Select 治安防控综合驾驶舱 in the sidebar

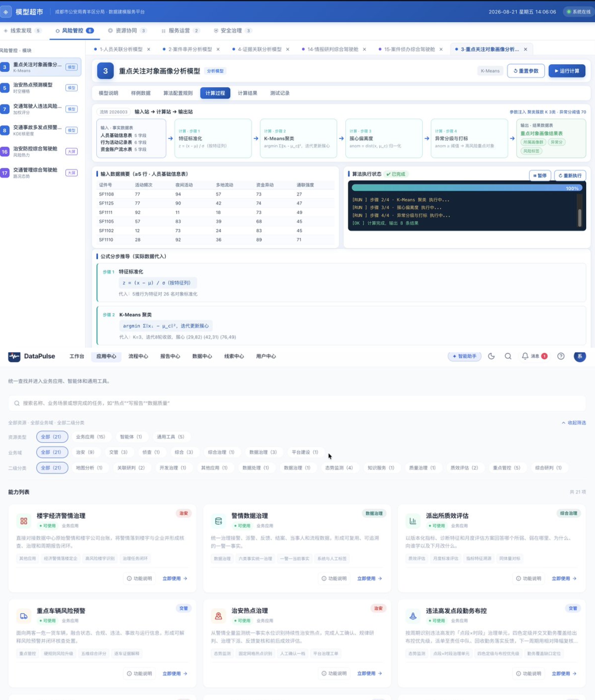click(41, 152)
